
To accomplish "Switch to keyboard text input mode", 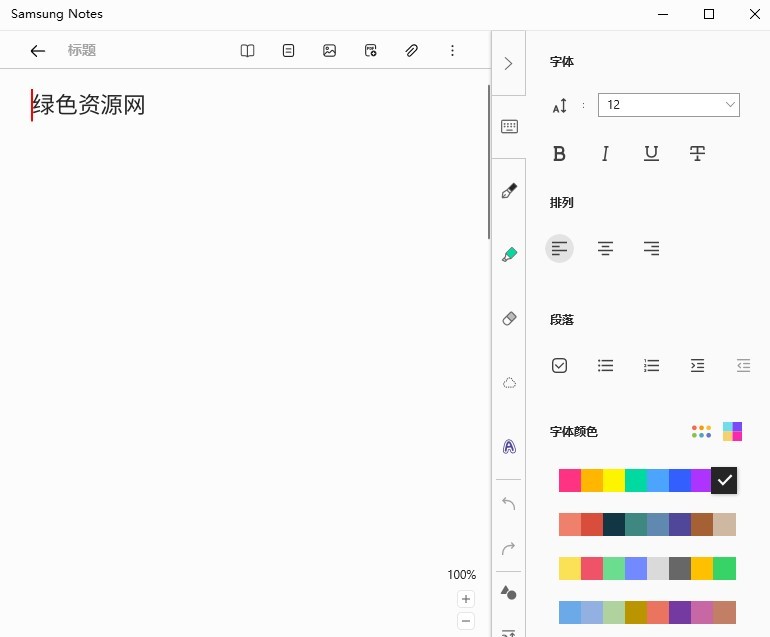I will (x=509, y=127).
